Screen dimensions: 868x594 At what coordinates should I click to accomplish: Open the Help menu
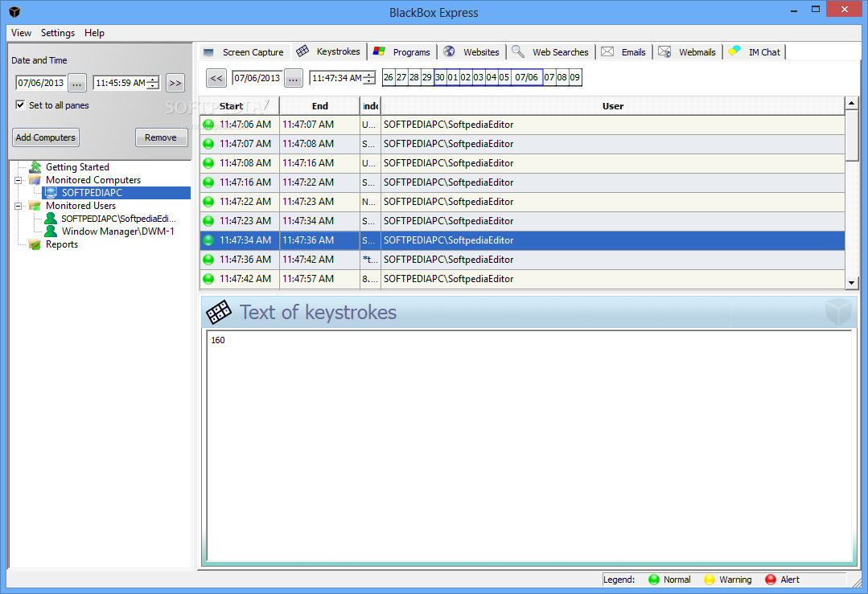pyautogui.click(x=94, y=33)
